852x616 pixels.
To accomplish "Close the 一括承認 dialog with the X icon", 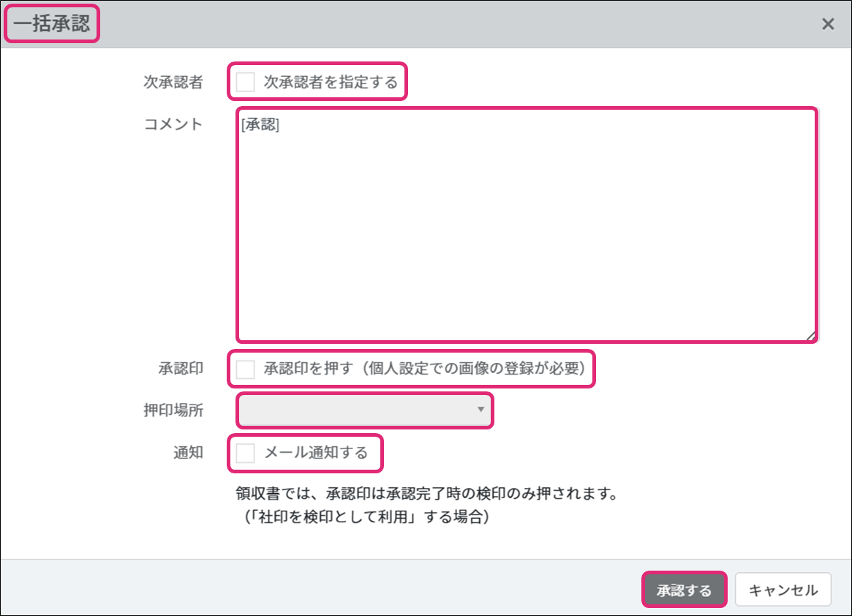I will coord(827,24).
